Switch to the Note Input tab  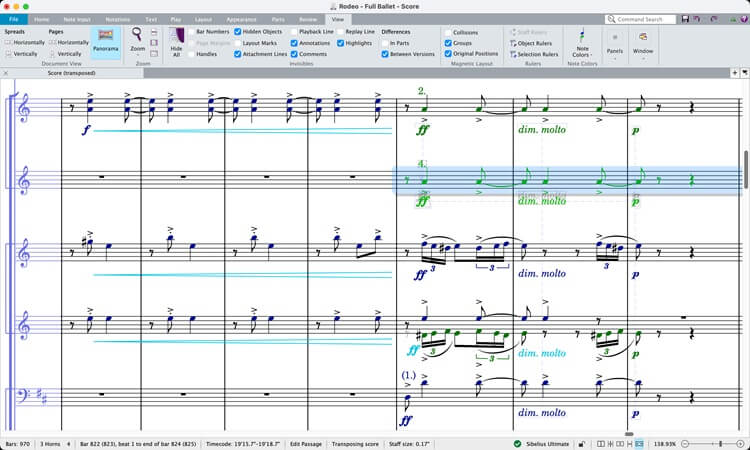click(x=75, y=19)
